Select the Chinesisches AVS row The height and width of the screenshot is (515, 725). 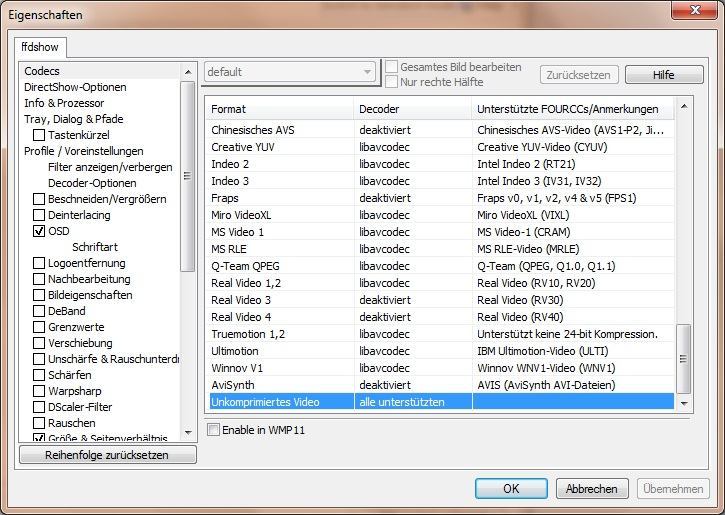440,130
